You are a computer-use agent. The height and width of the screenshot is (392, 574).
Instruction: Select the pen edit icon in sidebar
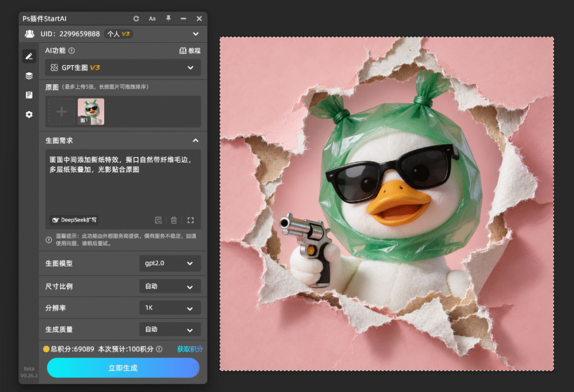click(29, 56)
